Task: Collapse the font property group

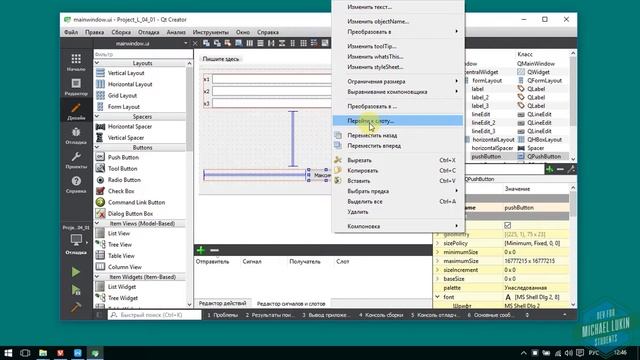Action: point(437,297)
